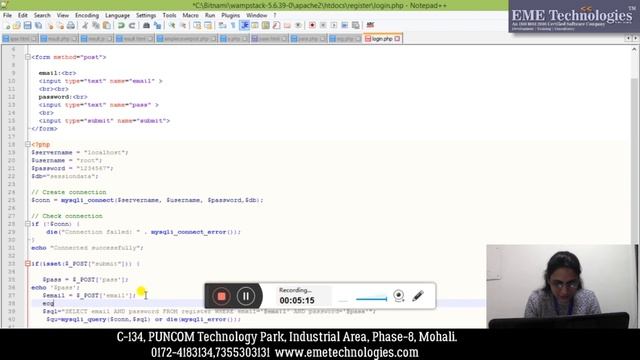Toggle synchronized horizontal scrolling icon

click(208, 26)
